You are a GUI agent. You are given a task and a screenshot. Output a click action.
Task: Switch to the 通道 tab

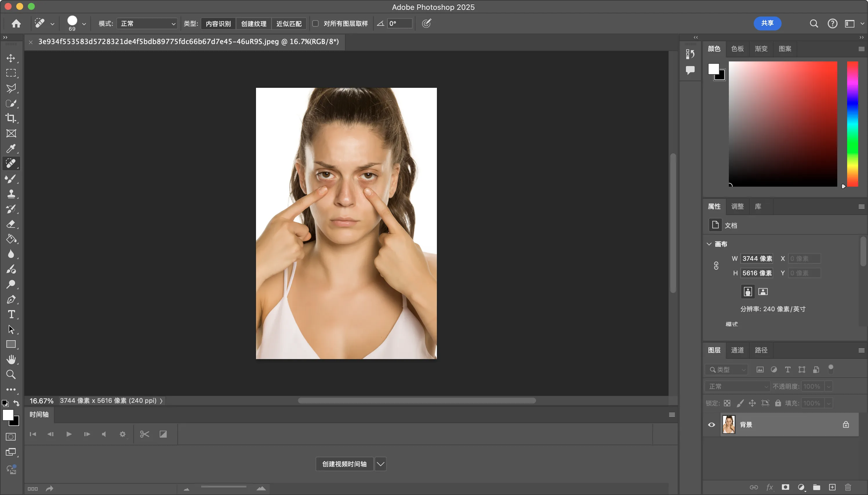tap(738, 350)
